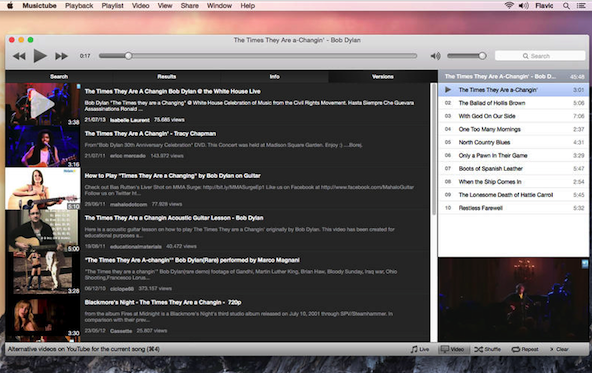The image size is (592, 373).
Task: Select the Versions tab
Action: pos(382,77)
